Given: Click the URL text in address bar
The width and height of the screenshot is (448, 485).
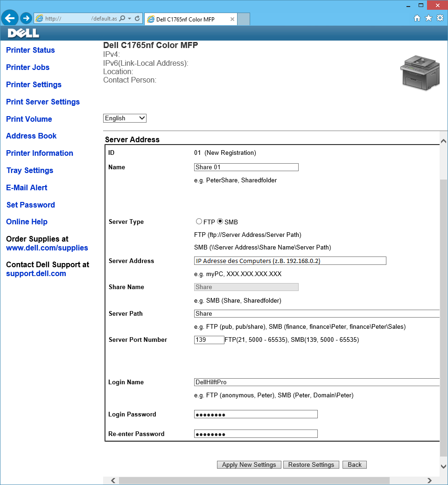Looking at the screenshot, I should coord(81,19).
